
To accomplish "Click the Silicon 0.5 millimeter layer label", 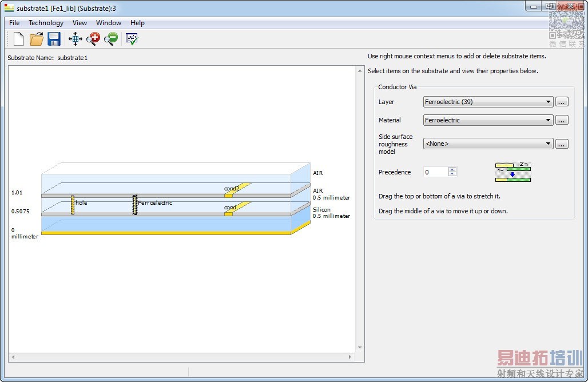I will [332, 213].
